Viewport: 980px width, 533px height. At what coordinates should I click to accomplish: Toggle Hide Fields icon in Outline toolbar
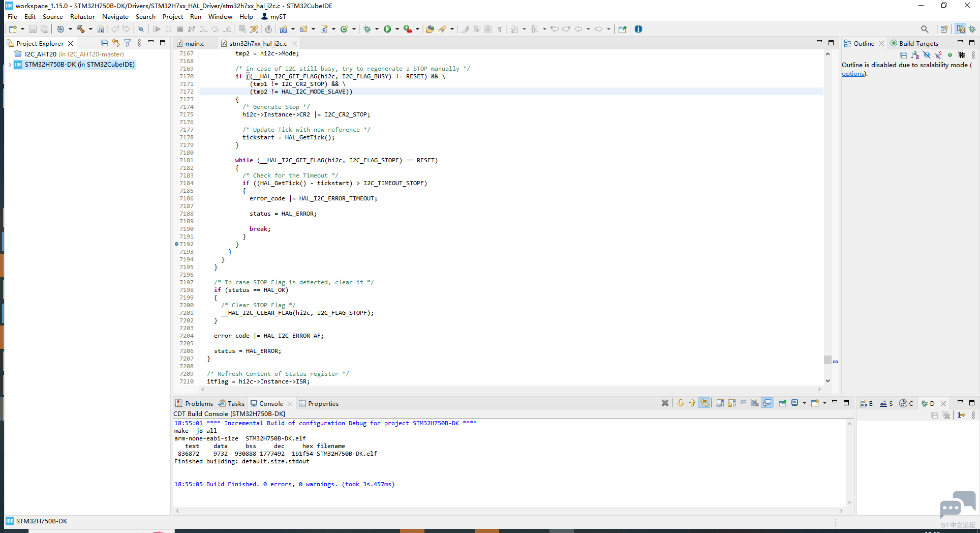927,55
